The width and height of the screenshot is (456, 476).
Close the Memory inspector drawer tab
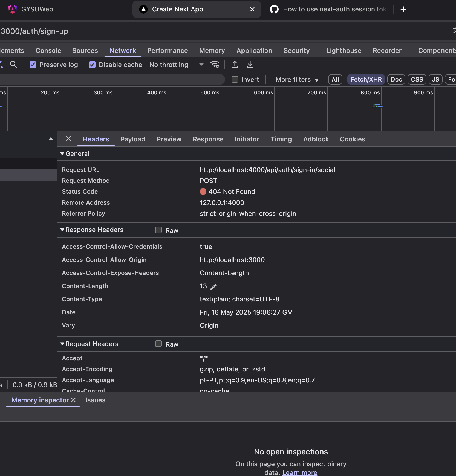(x=73, y=400)
